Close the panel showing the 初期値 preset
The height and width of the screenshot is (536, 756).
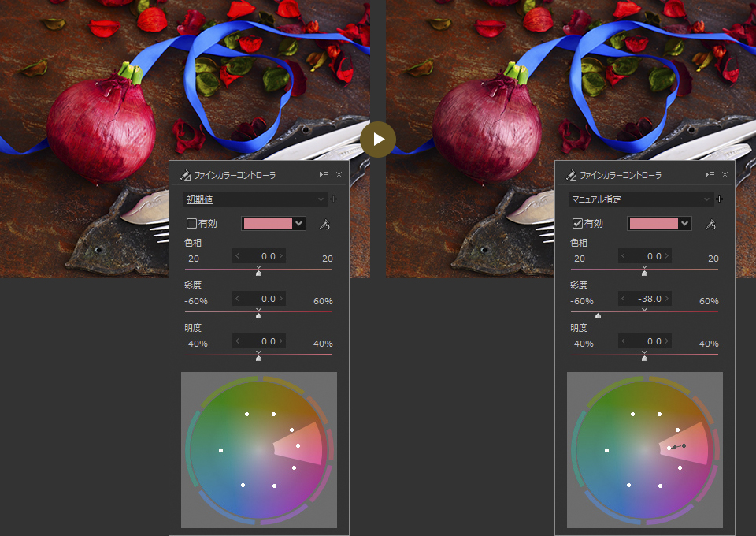click(x=339, y=175)
